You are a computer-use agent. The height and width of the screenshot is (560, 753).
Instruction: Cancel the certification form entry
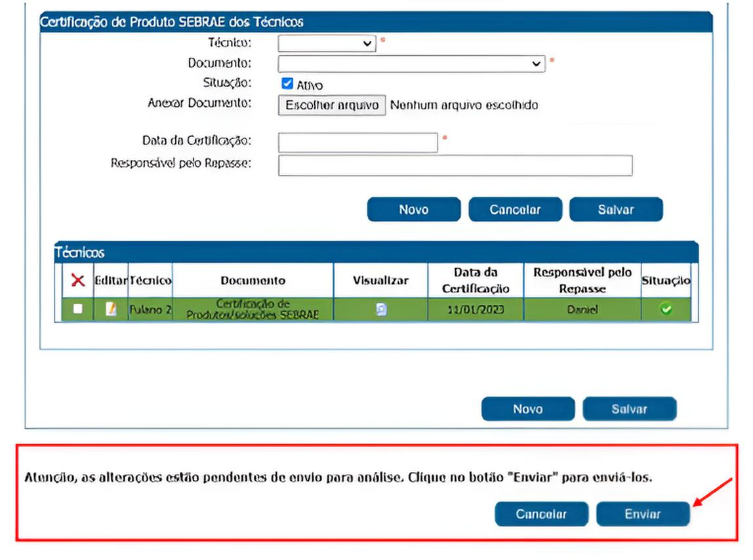(x=515, y=210)
